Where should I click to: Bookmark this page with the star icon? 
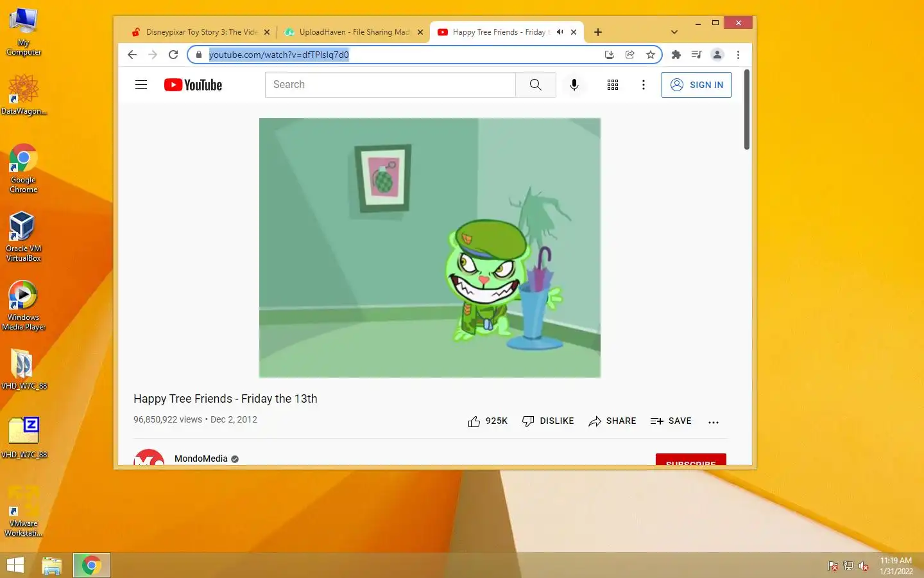point(651,55)
